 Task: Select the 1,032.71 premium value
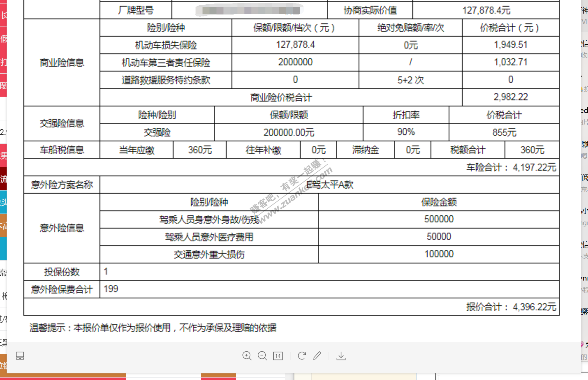pyautogui.click(x=510, y=62)
